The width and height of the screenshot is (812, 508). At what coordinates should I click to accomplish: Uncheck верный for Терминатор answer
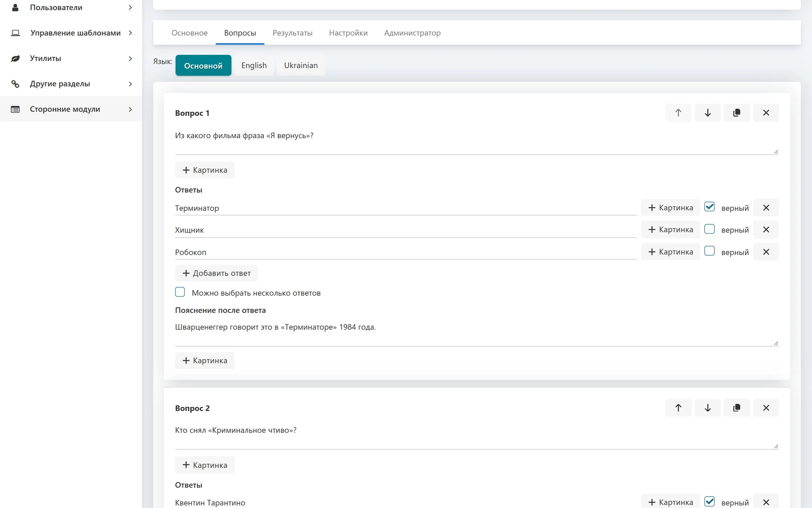(x=709, y=207)
